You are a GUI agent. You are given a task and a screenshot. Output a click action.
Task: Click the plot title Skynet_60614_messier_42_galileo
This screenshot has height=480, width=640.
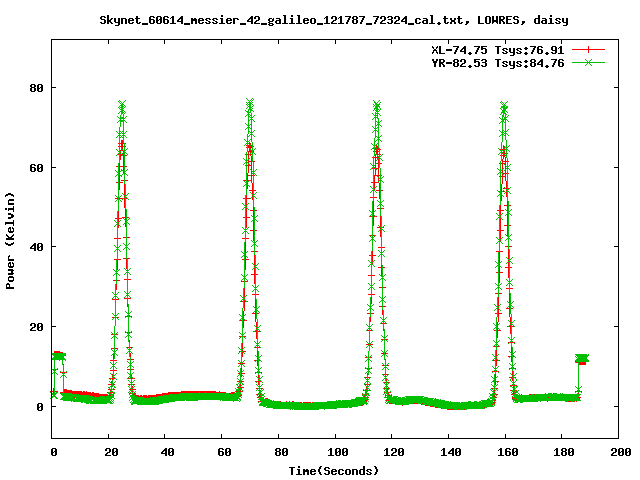pos(334,20)
